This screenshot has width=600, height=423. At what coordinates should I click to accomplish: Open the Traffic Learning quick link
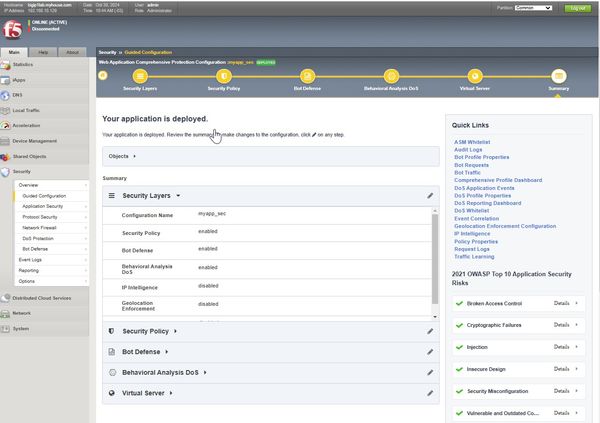click(476, 257)
